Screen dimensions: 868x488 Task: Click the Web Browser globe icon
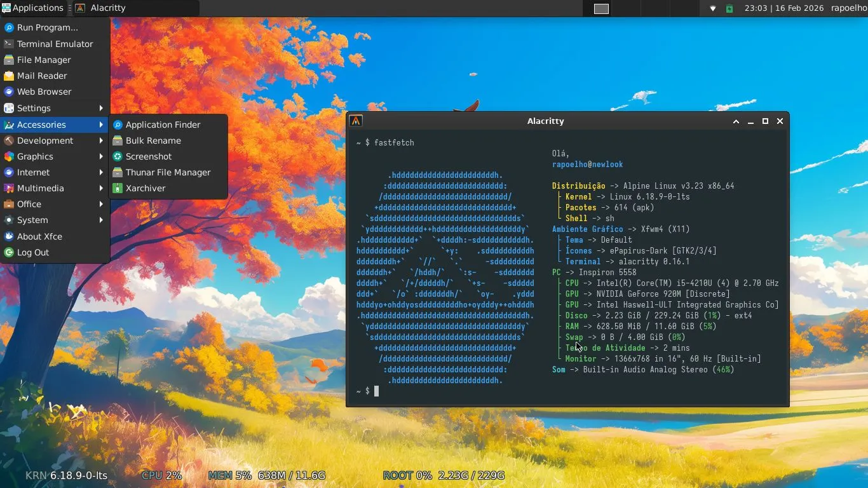[9, 91]
